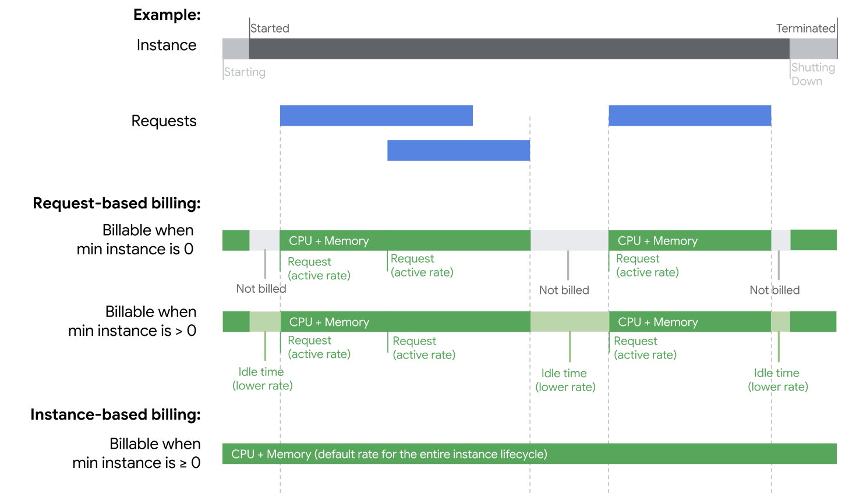Click the middle "Not billed" label
Viewport: 849px width, 504px height.
pyautogui.click(x=564, y=290)
